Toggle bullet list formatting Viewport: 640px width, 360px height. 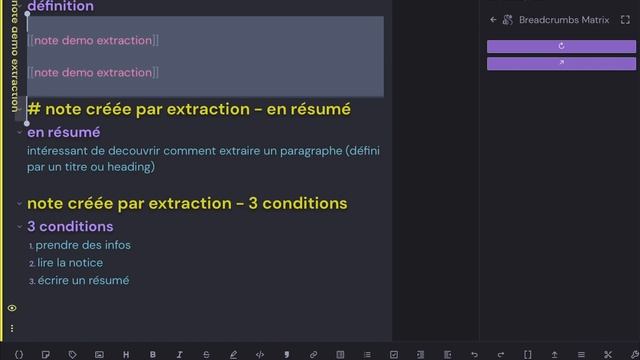click(367, 355)
